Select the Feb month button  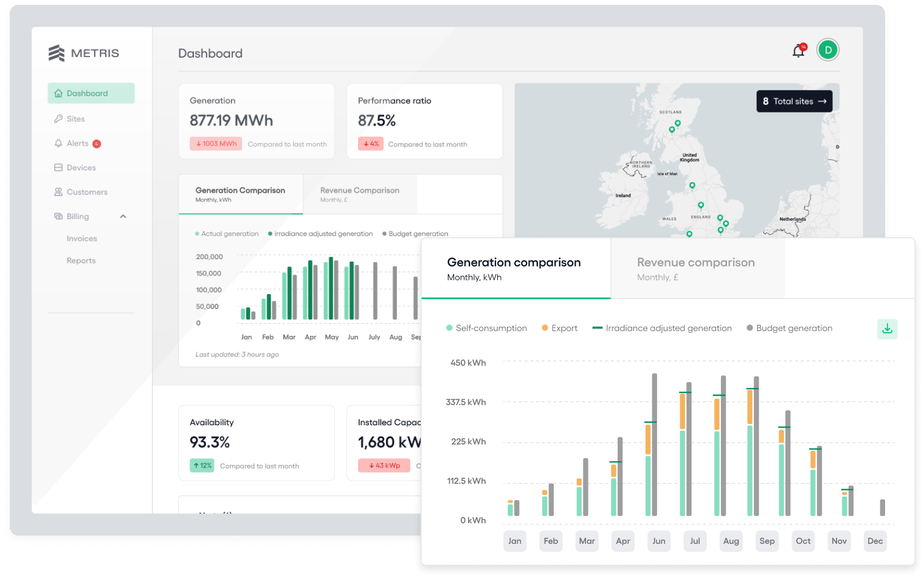coord(551,541)
